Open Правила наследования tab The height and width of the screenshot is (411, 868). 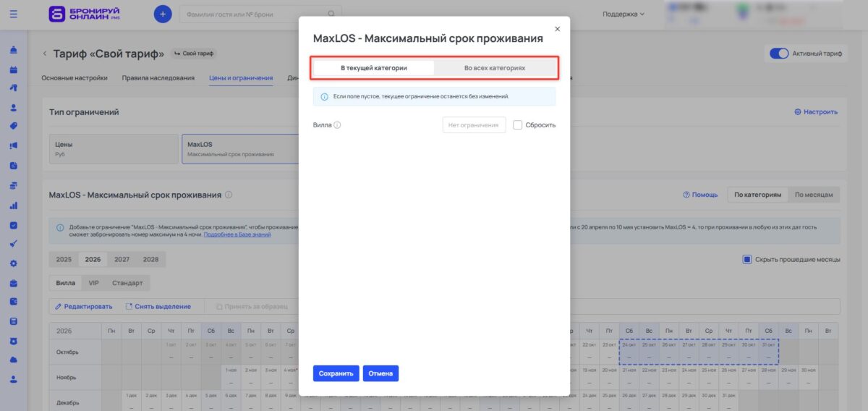coord(158,77)
